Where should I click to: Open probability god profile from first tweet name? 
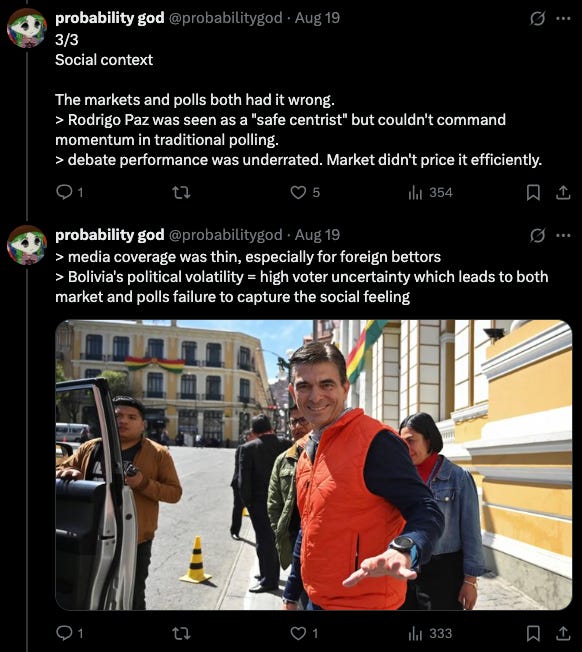(x=110, y=18)
